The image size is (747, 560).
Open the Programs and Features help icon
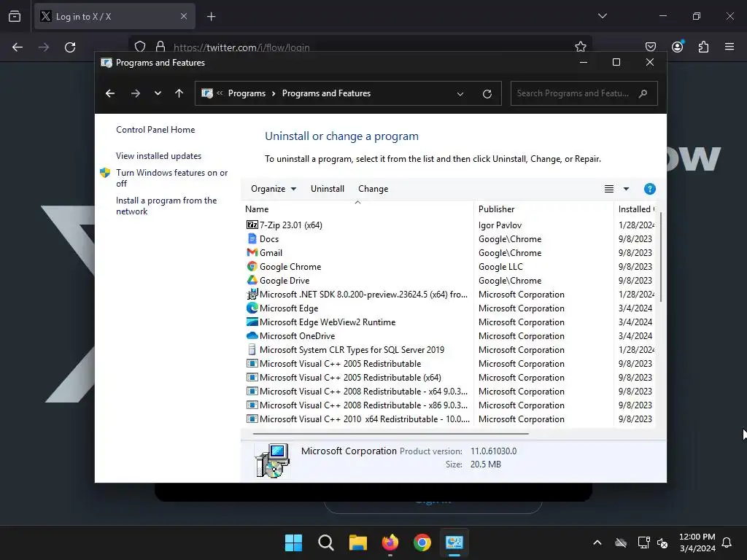(649, 189)
